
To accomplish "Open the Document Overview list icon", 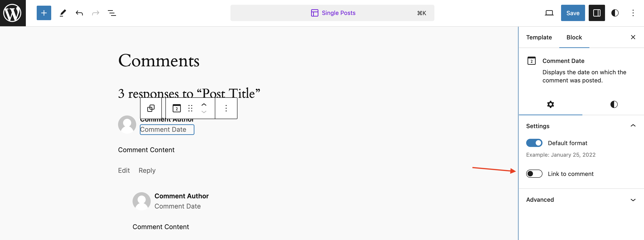I will [x=112, y=13].
